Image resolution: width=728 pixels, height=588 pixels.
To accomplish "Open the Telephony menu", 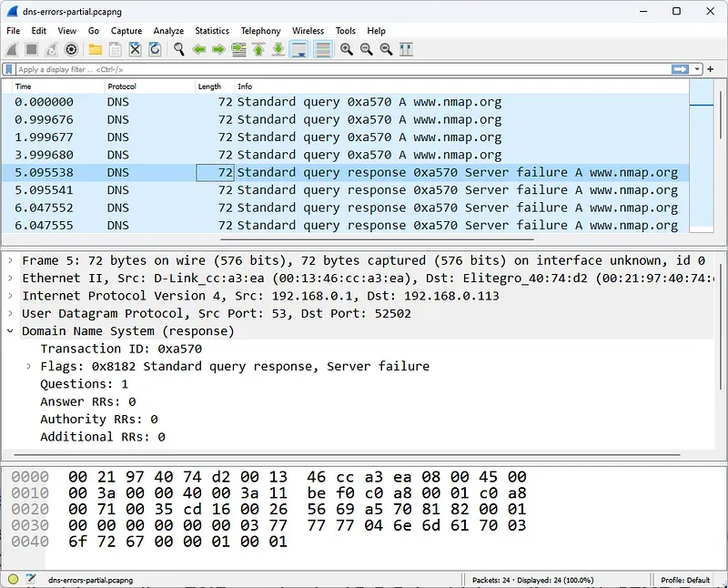I will tap(261, 31).
